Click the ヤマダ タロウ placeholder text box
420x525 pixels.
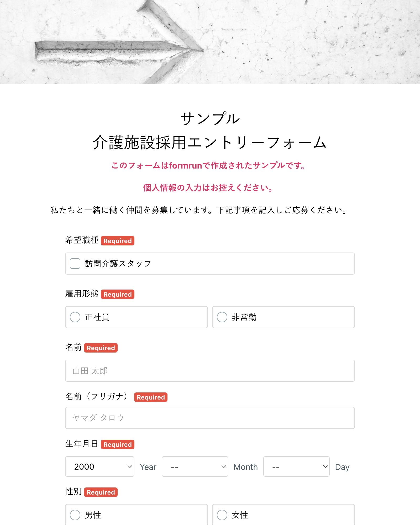[210, 418]
